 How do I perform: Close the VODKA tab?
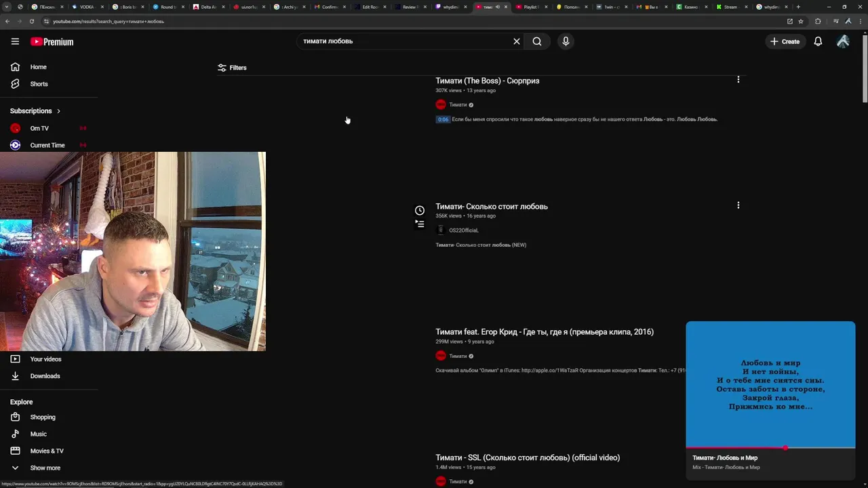click(x=102, y=7)
